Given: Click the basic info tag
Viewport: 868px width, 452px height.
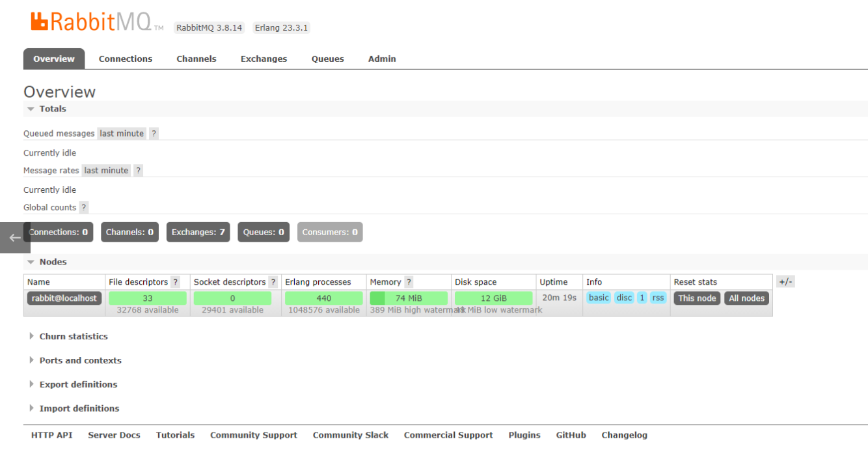Looking at the screenshot, I should [x=599, y=298].
